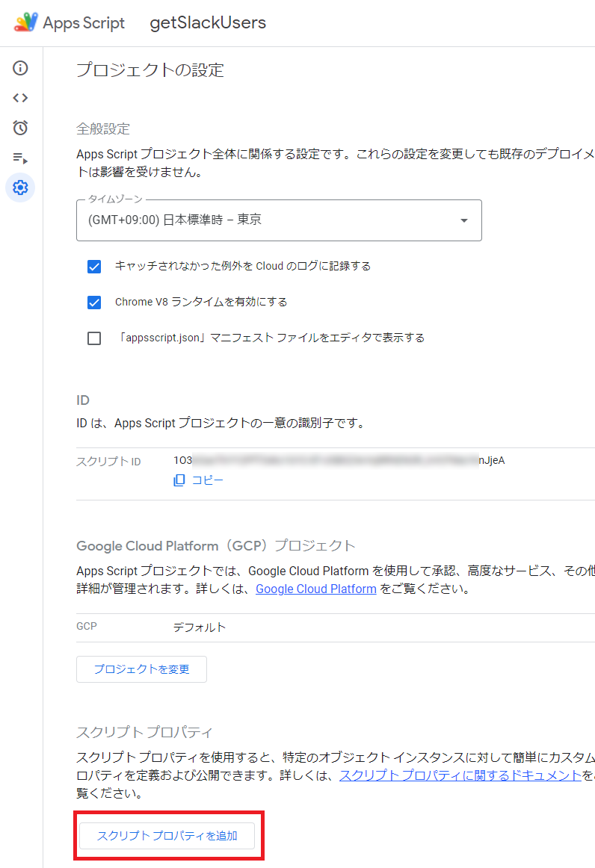Select the Project Settings gear icon
The height and width of the screenshot is (868, 595).
pos(20,187)
